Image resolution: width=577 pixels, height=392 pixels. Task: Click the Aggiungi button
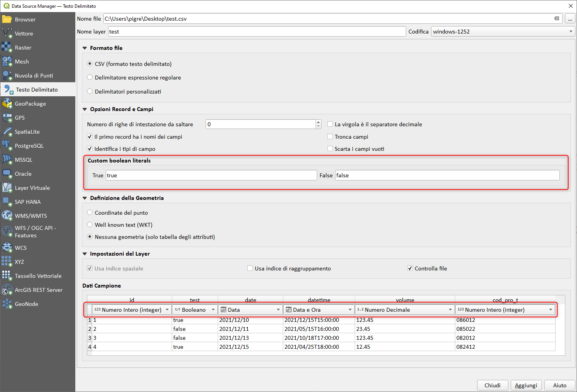[526, 385]
